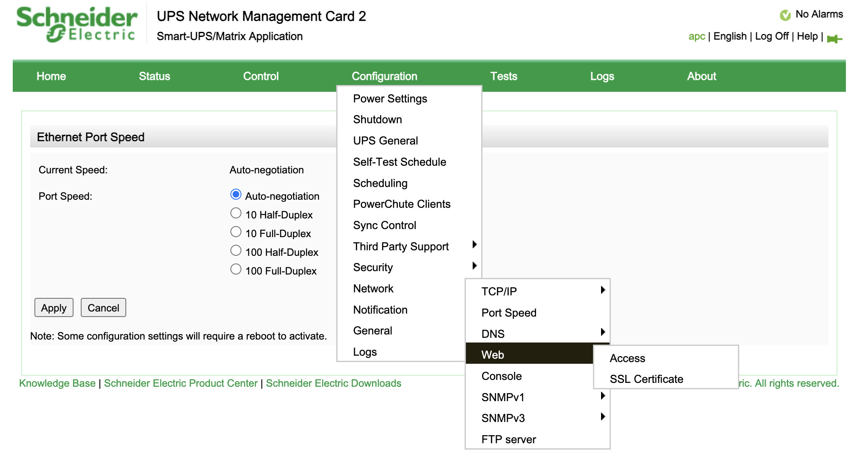
Task: Expand Security submenu arrow
Action: (x=474, y=266)
